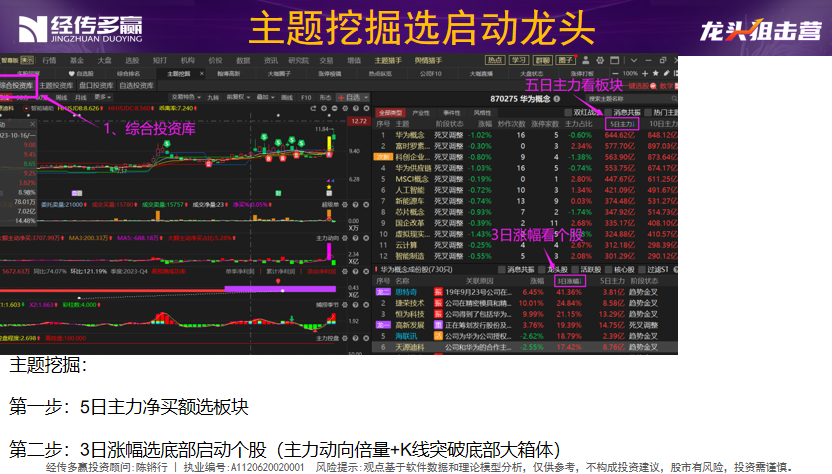Click the help icon above the K-line chart
The width and height of the screenshot is (832, 474).
point(356,108)
